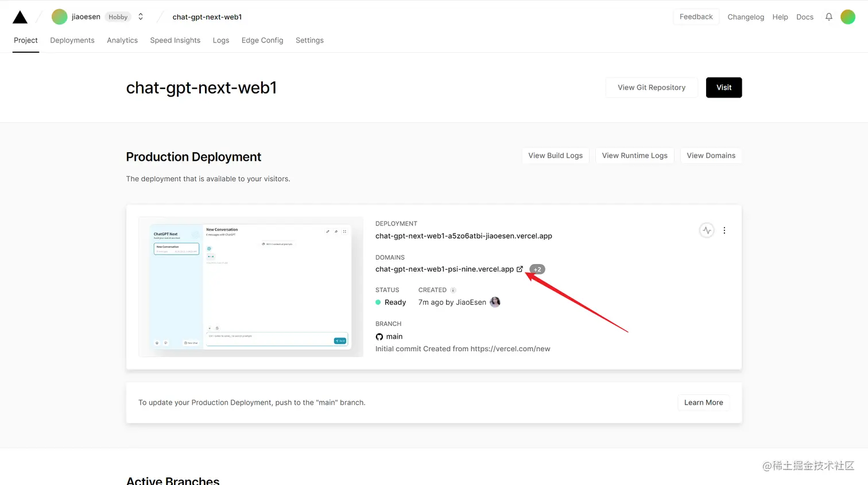Open the Logs tab
Viewport: 868px width, 485px height.
click(x=221, y=40)
